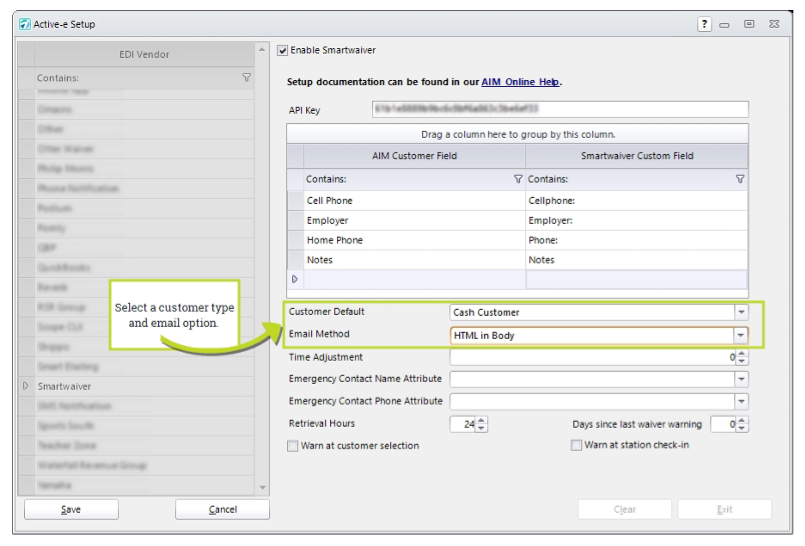Click the Cancel button
The height and width of the screenshot is (546, 805).
coord(222,510)
